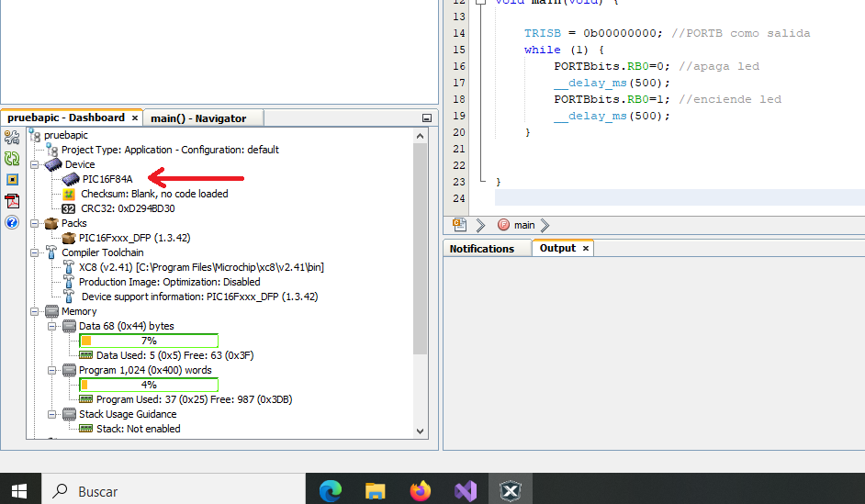865x504 pixels.
Task: Minimize the Dashboard window group
Action: pyautogui.click(x=427, y=118)
